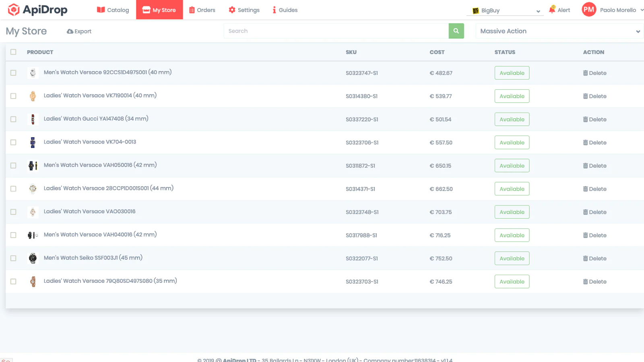Tick the select-all checkbox in table header

[13, 52]
